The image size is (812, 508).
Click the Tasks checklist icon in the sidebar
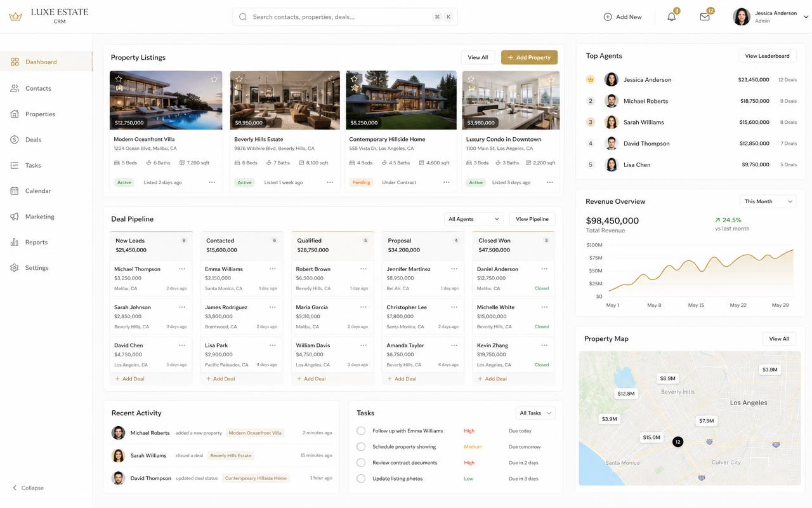[x=15, y=165]
